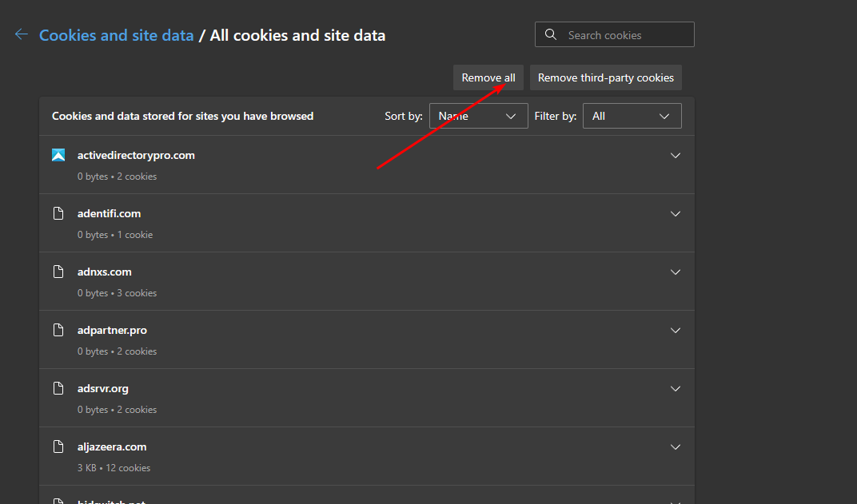The width and height of the screenshot is (857, 504).
Task: Select the adsrvr.org site name
Action: coord(103,389)
